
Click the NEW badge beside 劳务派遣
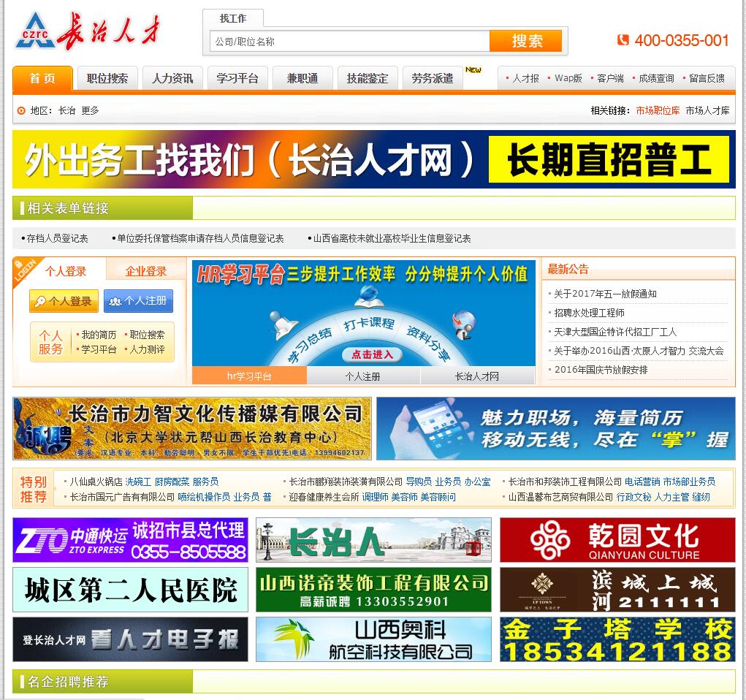coord(473,70)
